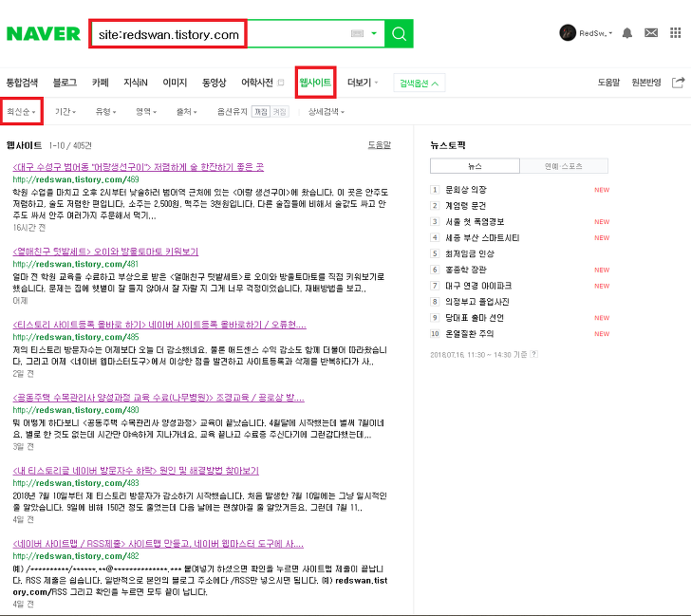Open news topic 대구 연경 아이파크
Viewport: 691px width, 616px height.
[x=478, y=286]
